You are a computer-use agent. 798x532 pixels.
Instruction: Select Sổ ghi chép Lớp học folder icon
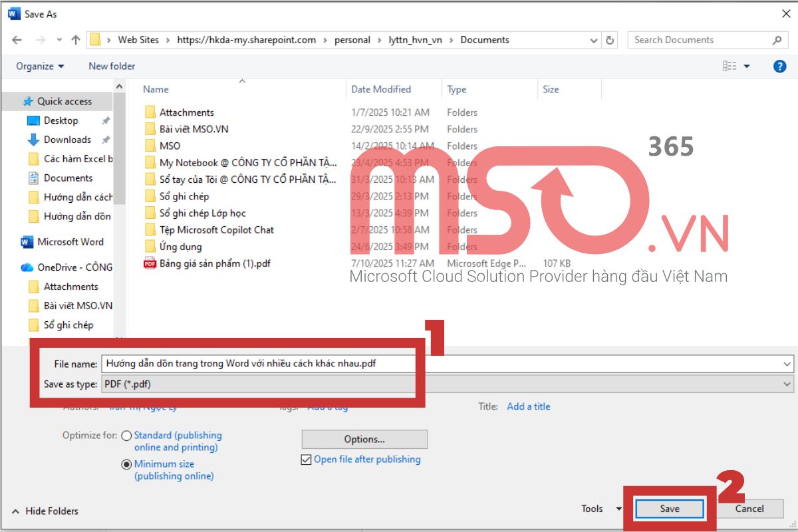click(x=150, y=213)
